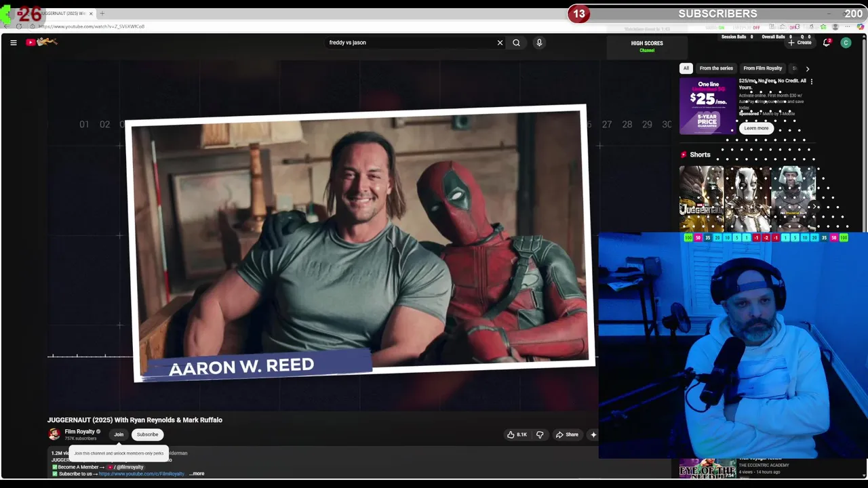Screen dimensions: 868x488
Task: Open the Metro $25/mo ad thumbnail
Action: (x=707, y=106)
